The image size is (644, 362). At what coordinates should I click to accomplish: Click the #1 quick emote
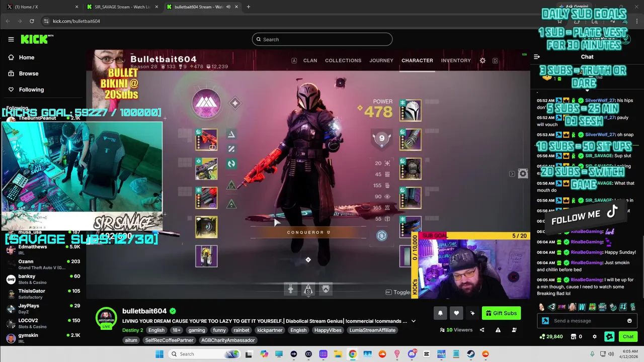(623, 307)
